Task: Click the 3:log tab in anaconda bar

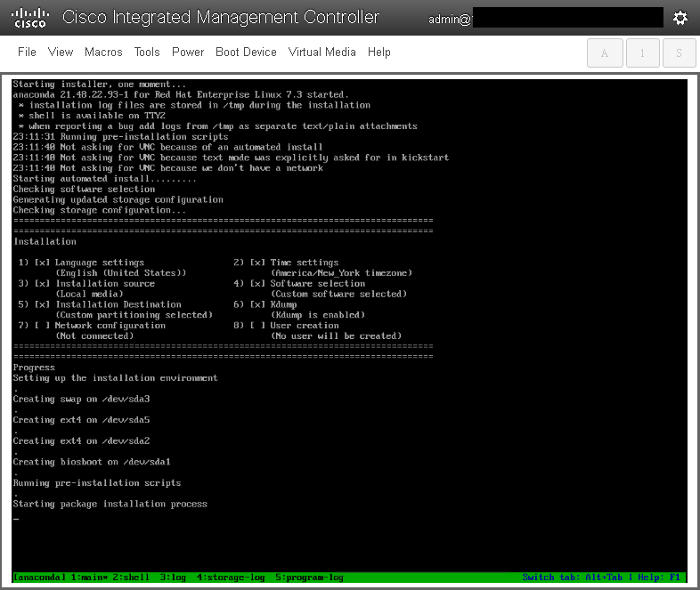Action: pyautogui.click(x=173, y=577)
